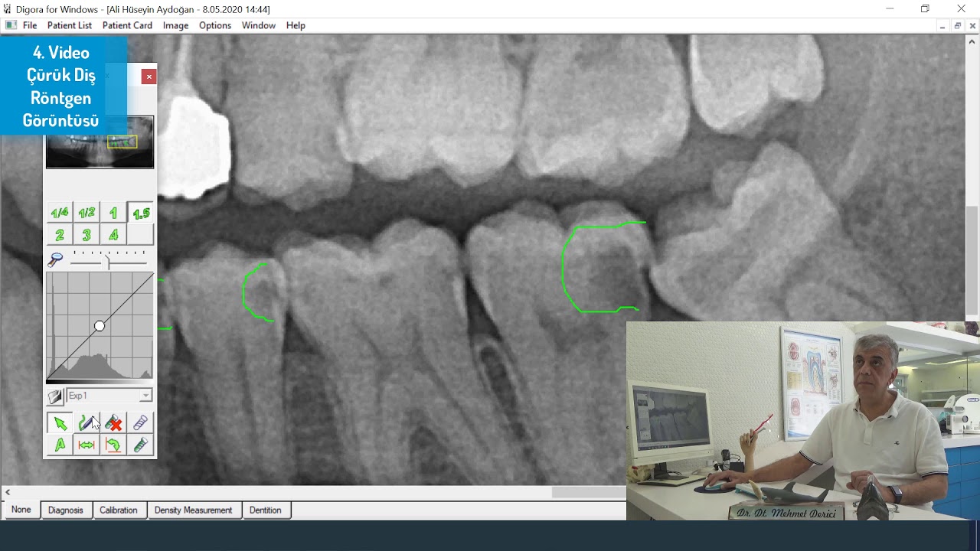Set zoom level to 1/2
The width and height of the screenshot is (980, 551).
pos(87,213)
